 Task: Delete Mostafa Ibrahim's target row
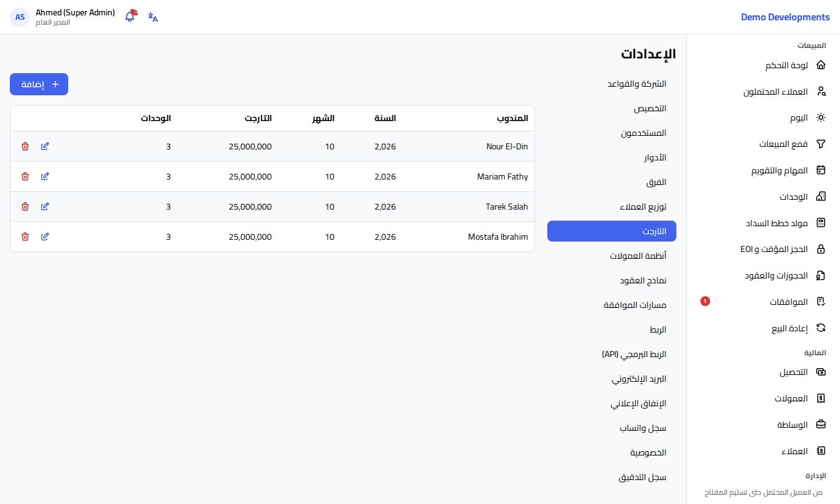[25, 237]
